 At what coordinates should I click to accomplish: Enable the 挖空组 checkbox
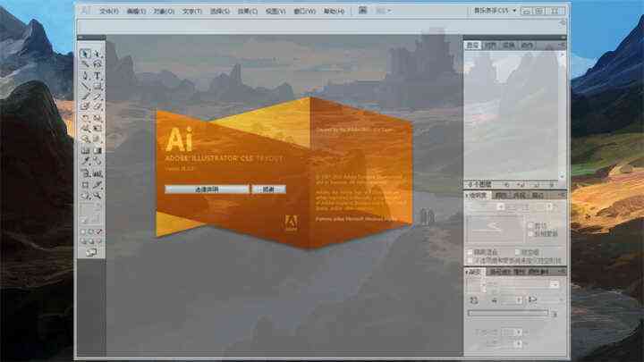[517, 252]
